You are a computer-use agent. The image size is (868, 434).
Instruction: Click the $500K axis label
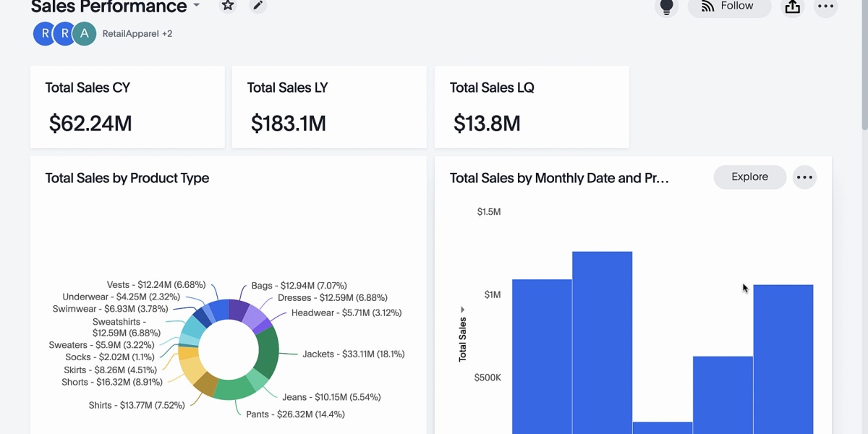click(x=488, y=378)
